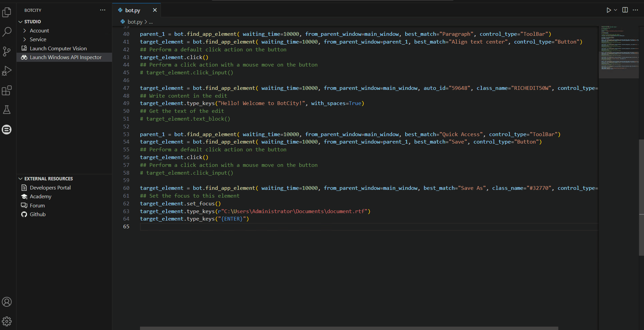Open the Manage gear icon
Image resolution: width=644 pixels, height=330 pixels.
click(x=7, y=321)
